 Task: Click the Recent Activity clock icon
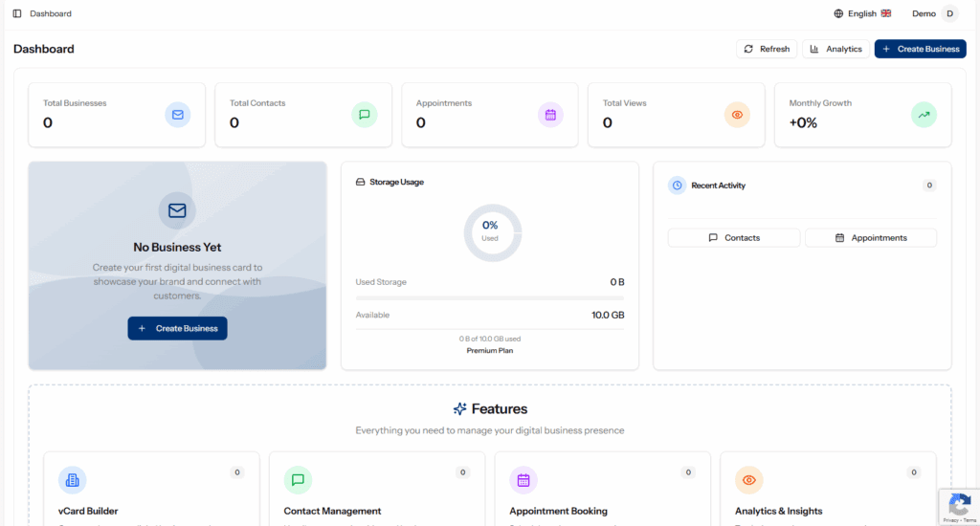tap(677, 186)
